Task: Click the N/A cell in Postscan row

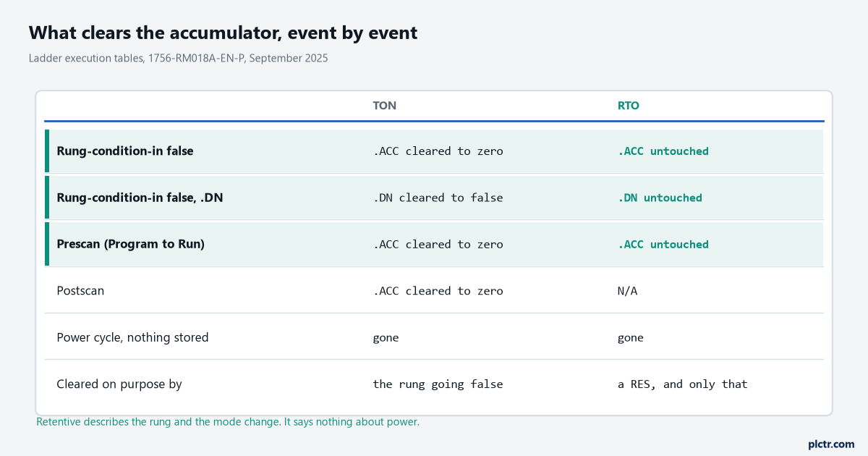Action: coord(627,290)
